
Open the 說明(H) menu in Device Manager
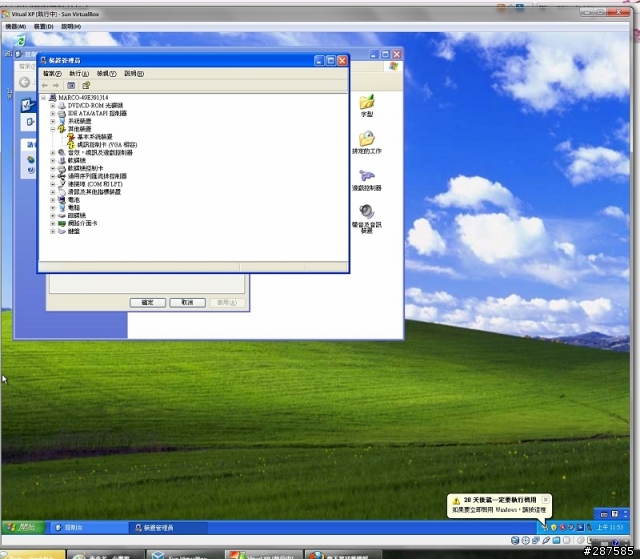click(x=134, y=73)
